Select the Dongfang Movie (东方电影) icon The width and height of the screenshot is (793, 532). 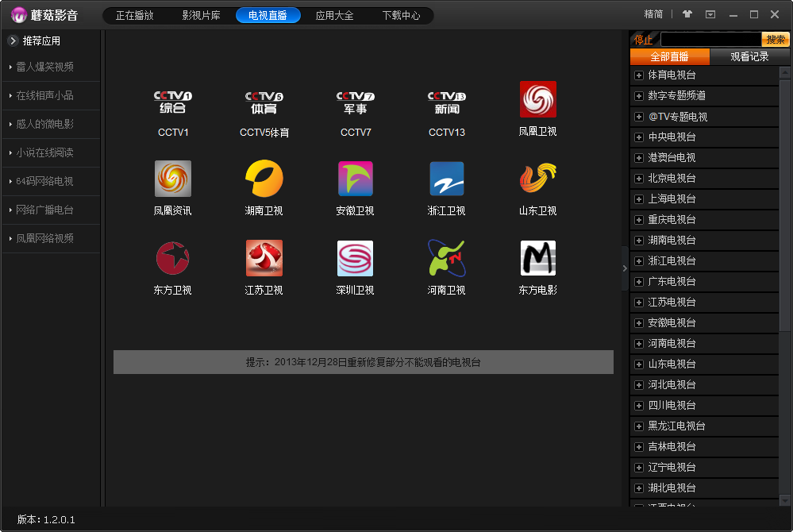click(538, 258)
